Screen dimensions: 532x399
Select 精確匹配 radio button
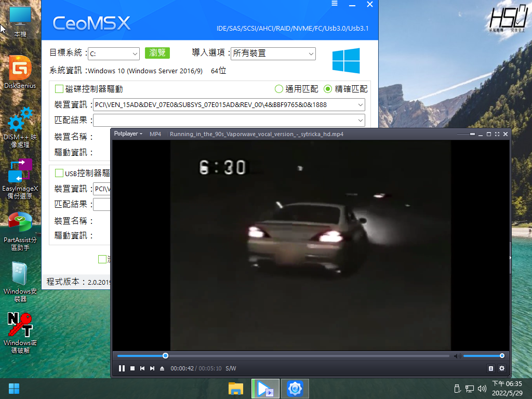pyautogui.click(x=328, y=89)
